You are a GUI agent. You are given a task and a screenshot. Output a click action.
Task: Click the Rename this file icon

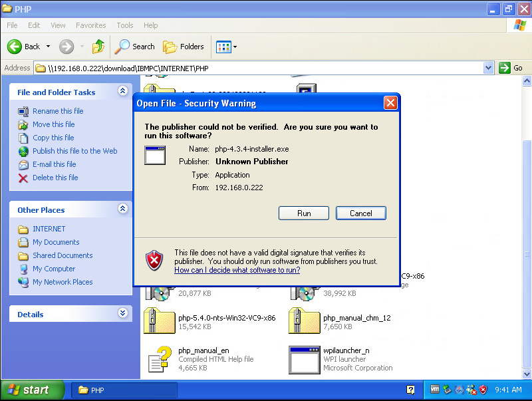pyautogui.click(x=23, y=111)
